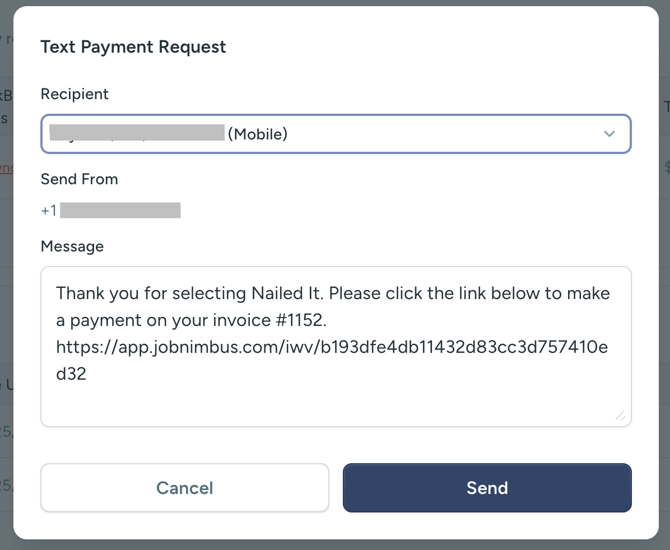Click the (Mobile) text in recipient selector

258,134
